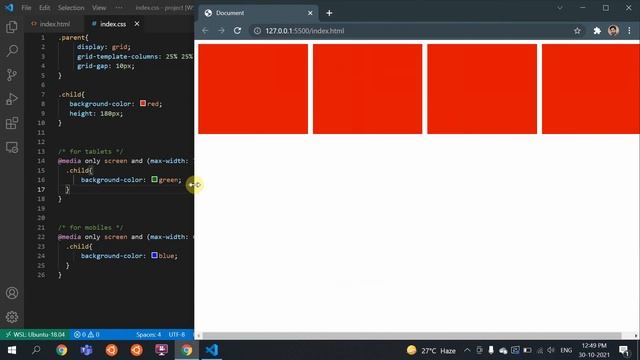Open the Edit menu
Screen dimensions: 640x360
44,8
